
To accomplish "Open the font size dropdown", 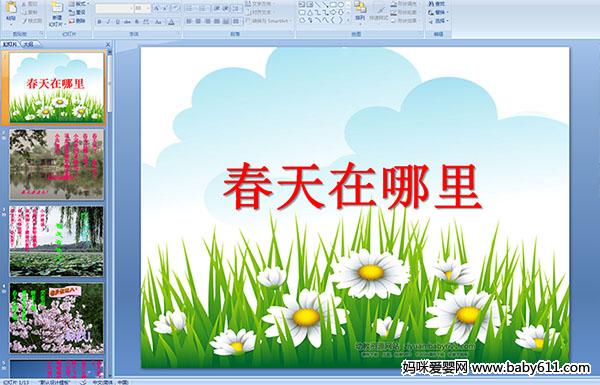I will tap(148, 8).
